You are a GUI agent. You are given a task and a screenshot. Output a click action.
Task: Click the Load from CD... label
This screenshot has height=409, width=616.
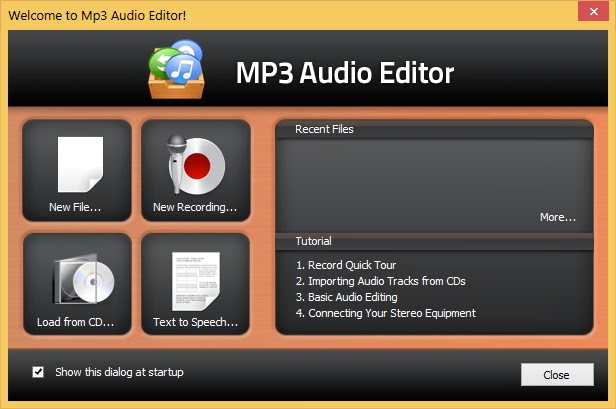75,322
